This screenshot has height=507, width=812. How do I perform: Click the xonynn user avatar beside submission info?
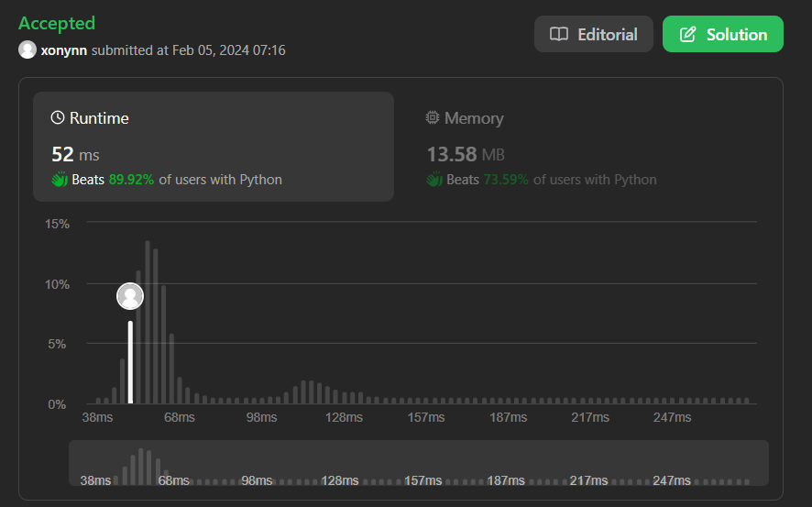pyautogui.click(x=27, y=50)
